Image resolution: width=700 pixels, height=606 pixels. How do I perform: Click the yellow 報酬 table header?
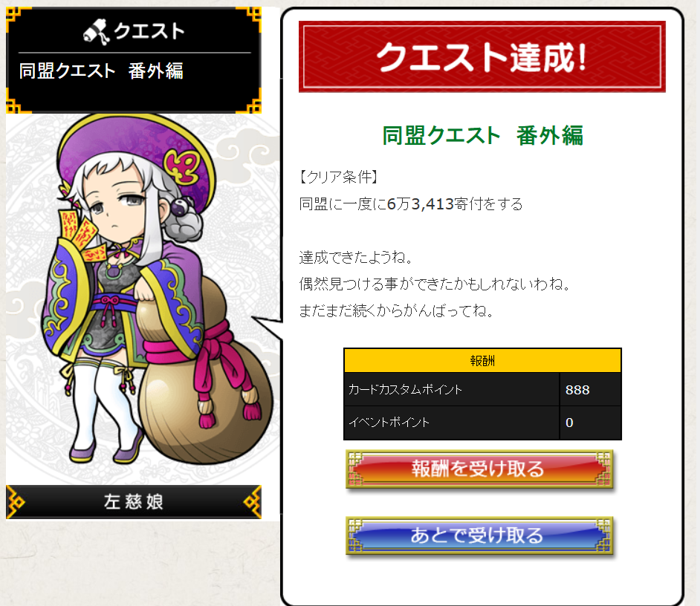(x=482, y=361)
